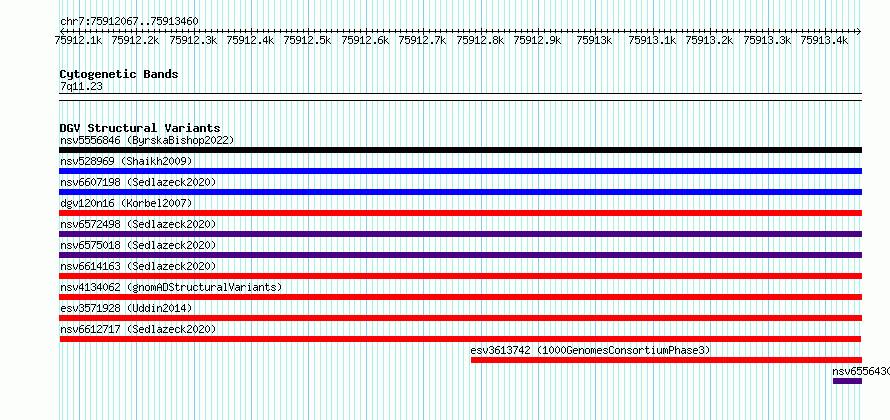
Task: Click the 75913.2k ruler tick label
Action: (710, 40)
